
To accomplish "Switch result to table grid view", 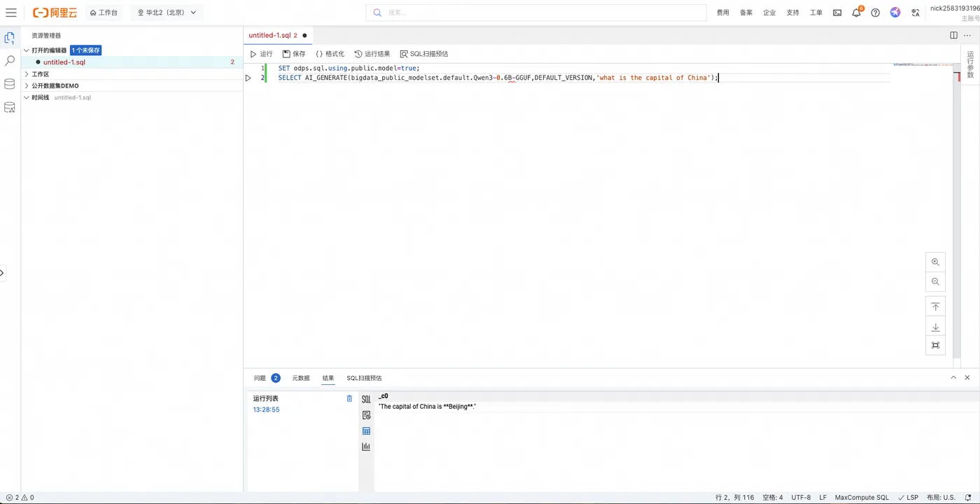I will pos(366,431).
